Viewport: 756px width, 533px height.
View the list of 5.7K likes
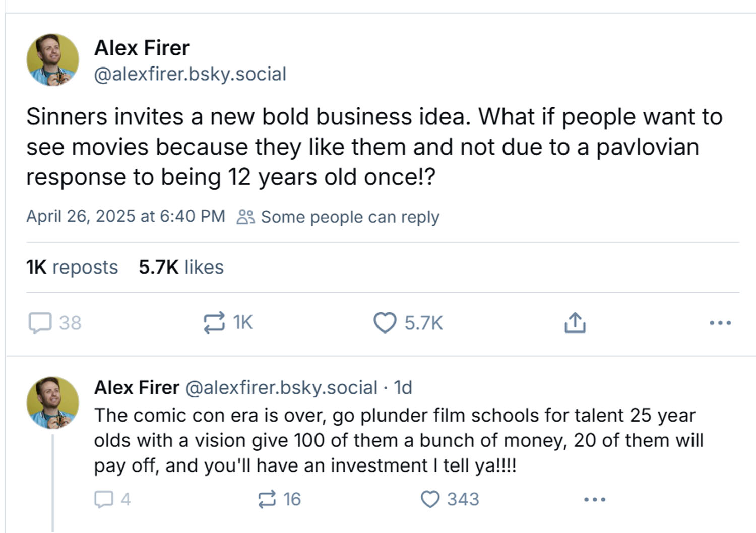click(181, 267)
